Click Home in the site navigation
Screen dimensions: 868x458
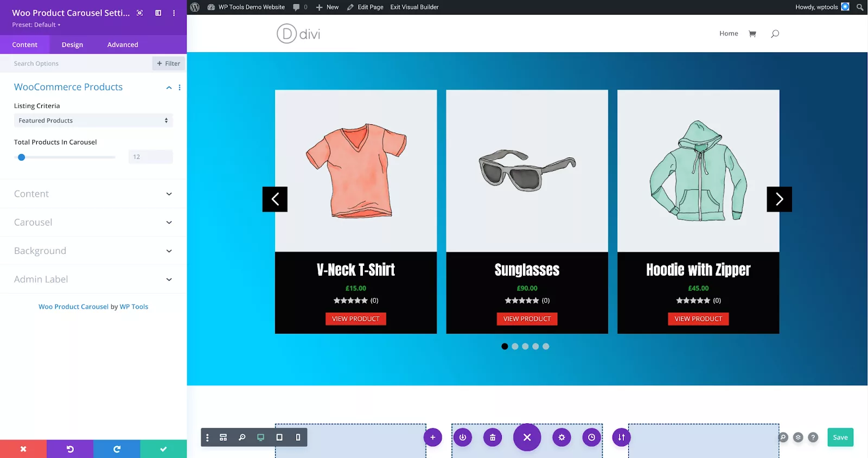(729, 34)
